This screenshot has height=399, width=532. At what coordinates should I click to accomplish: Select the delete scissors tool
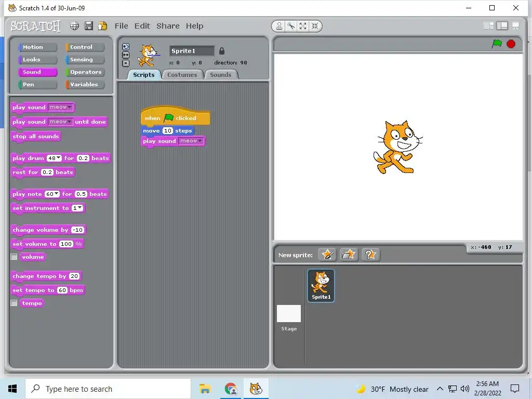291,26
